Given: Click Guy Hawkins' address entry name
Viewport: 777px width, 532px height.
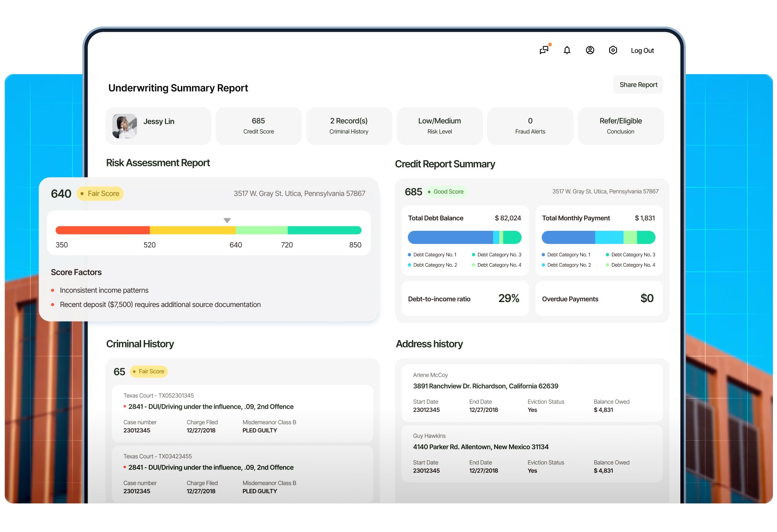Looking at the screenshot, I should pyautogui.click(x=429, y=436).
